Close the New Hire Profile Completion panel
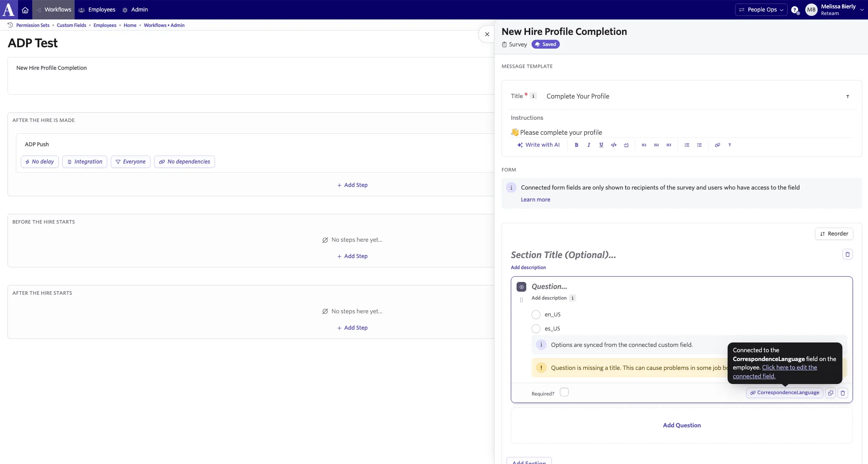The height and width of the screenshot is (464, 868). tap(487, 34)
